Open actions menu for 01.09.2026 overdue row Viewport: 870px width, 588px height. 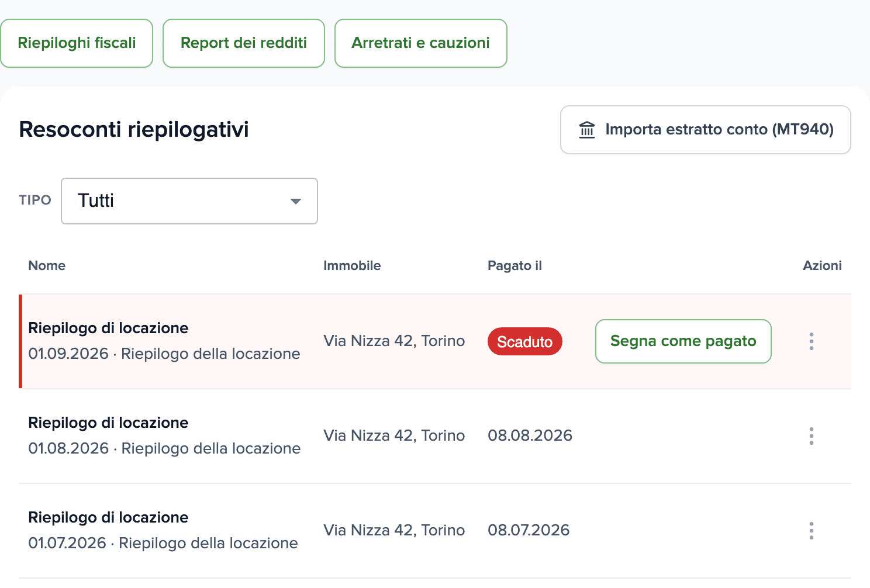click(811, 341)
